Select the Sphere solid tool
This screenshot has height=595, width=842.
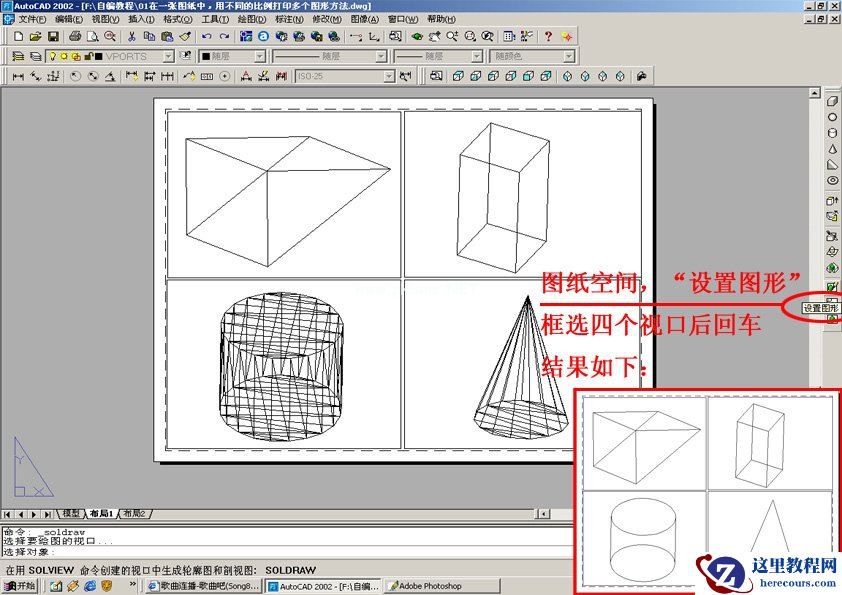pyautogui.click(x=832, y=117)
